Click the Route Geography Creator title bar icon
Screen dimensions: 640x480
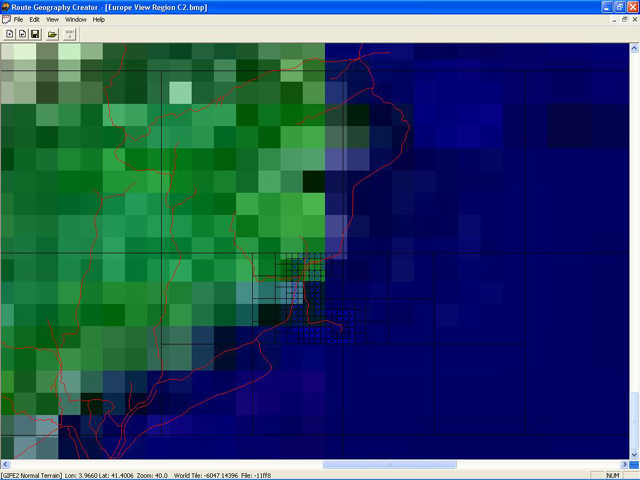click(x=7, y=6)
